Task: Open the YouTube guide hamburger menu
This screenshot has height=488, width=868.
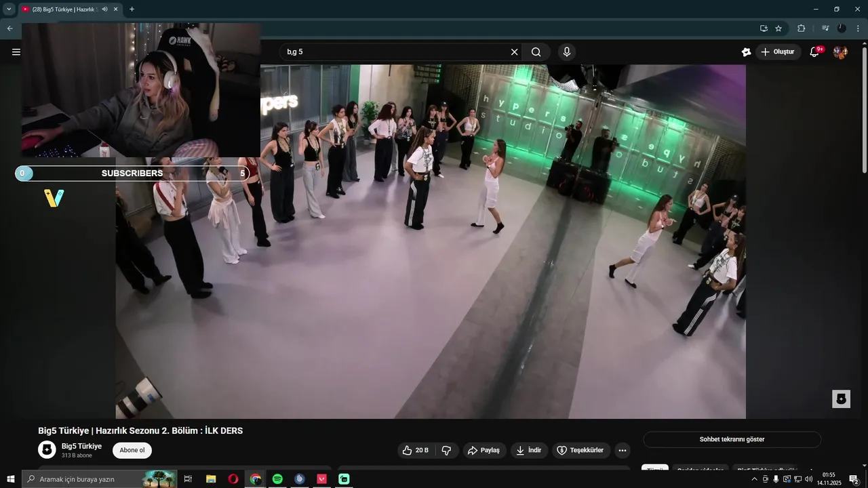Action: click(x=16, y=52)
